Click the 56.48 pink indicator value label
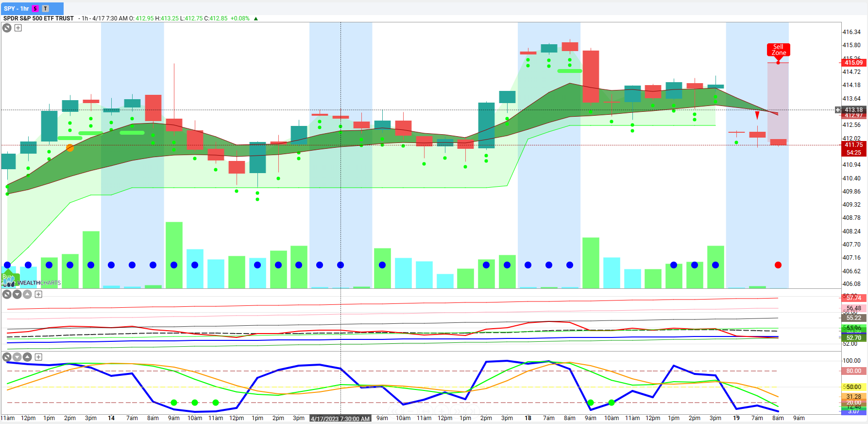This screenshot has width=868, height=424. click(853, 308)
